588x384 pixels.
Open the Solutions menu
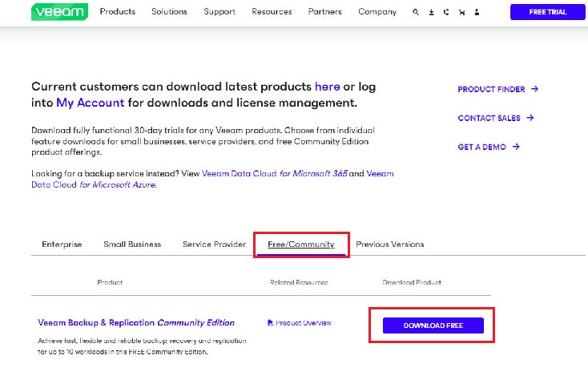click(x=170, y=12)
